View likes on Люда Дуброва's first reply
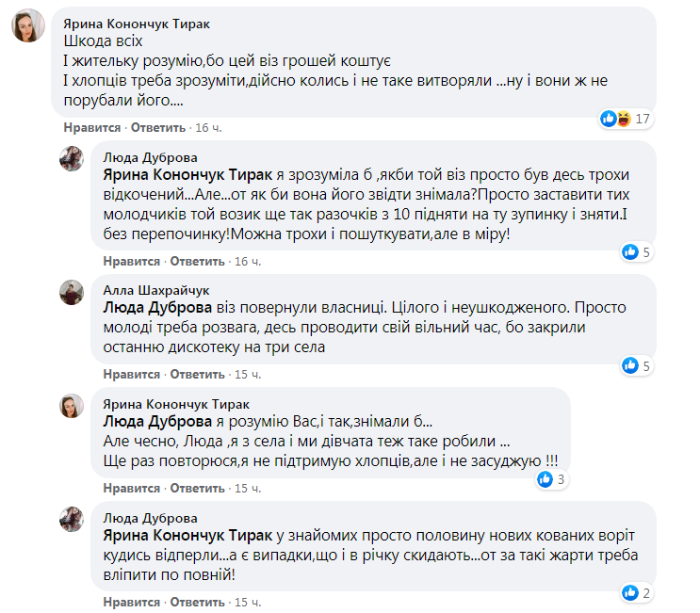Screen dimensions: 700x613 [630, 251]
